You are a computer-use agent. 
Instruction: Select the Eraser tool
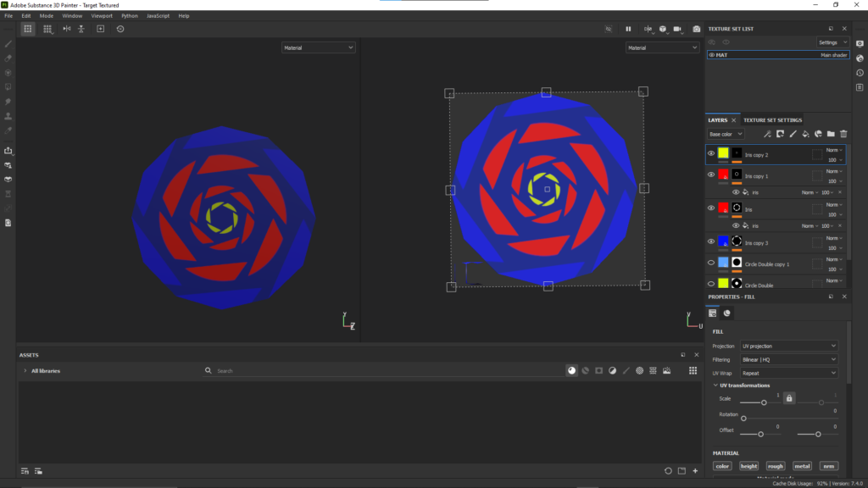coord(8,58)
